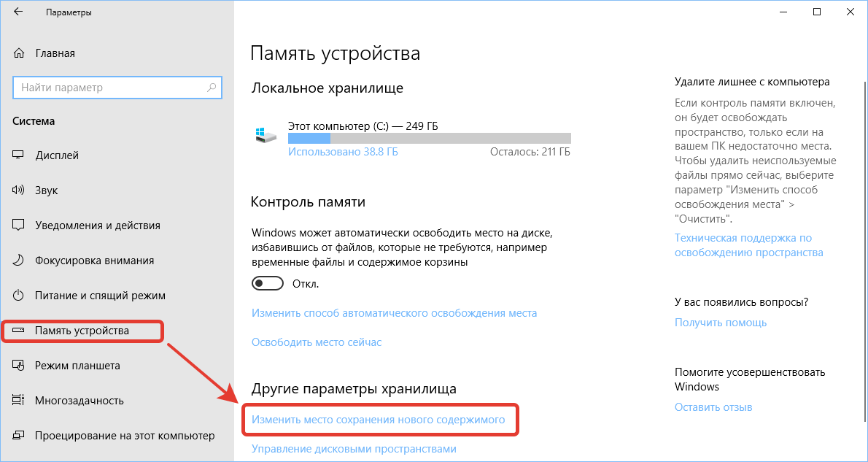Toggle Контроль памяти switch on
Viewport: 868px width, 462px height.
coord(268,284)
